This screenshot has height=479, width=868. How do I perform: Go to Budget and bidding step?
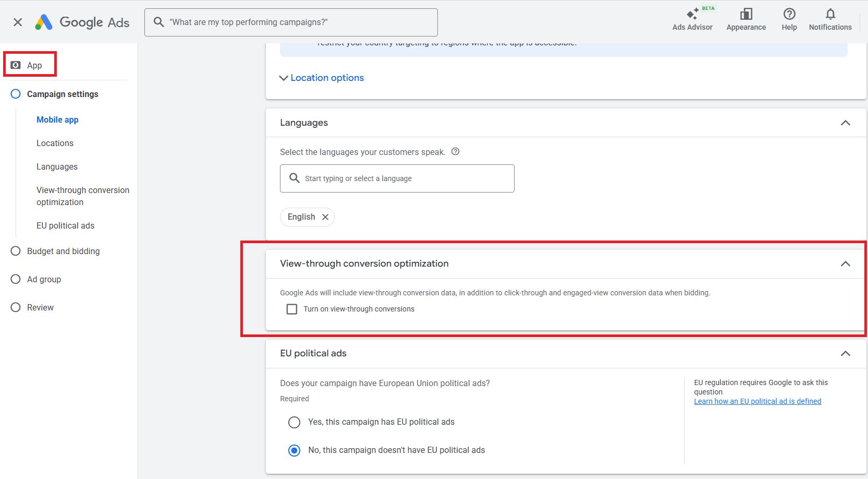[63, 251]
